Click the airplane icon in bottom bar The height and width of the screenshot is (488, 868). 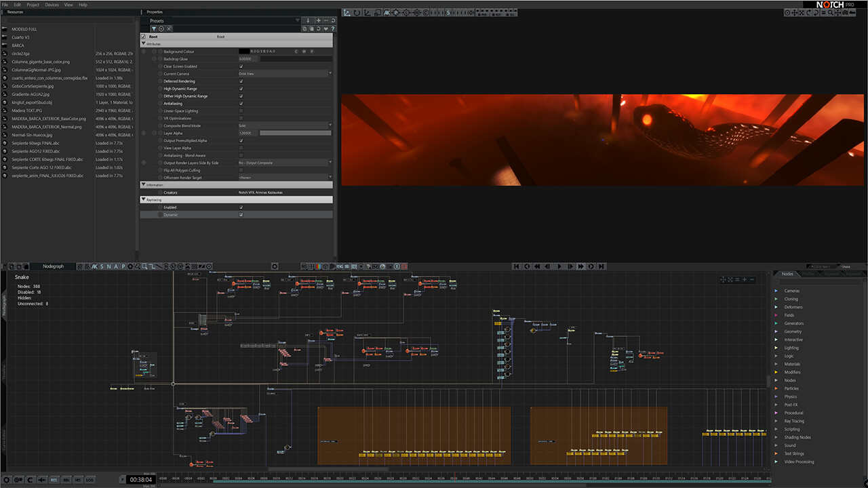[x=41, y=480]
